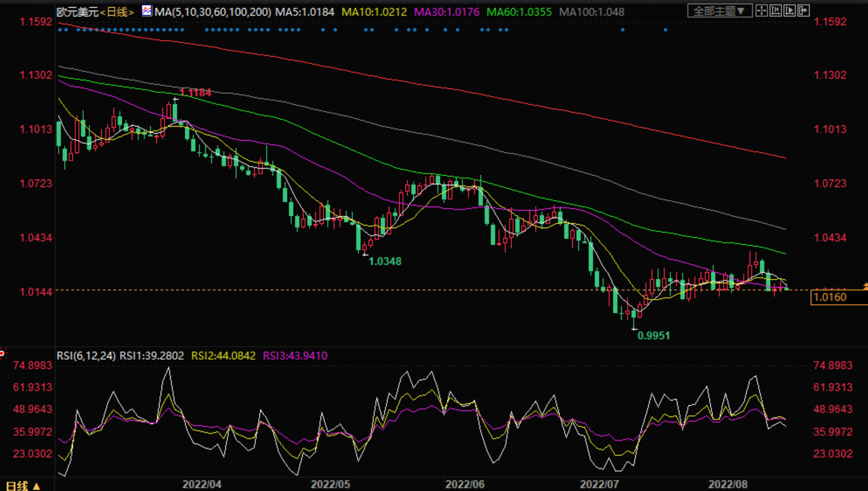Click the MA100:1.048 value label

pos(591,12)
